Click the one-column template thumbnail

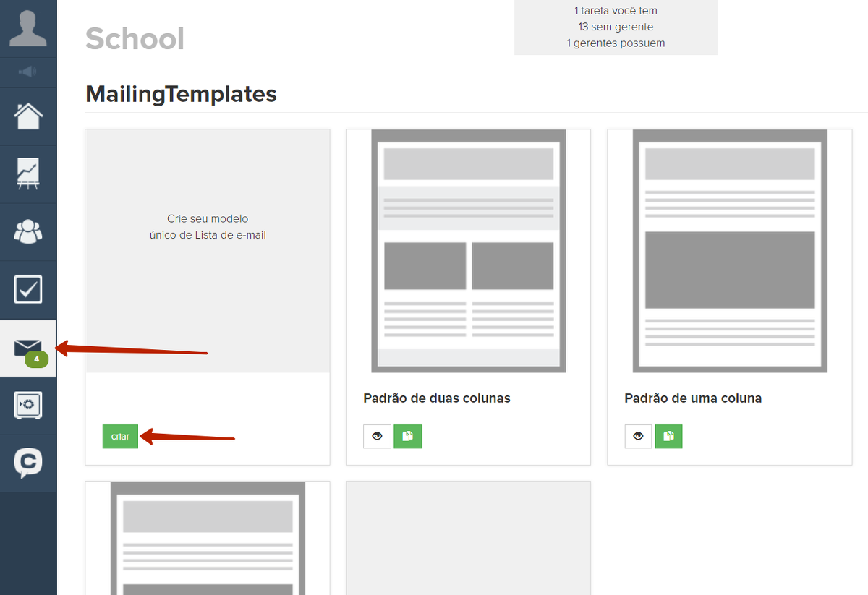click(729, 251)
